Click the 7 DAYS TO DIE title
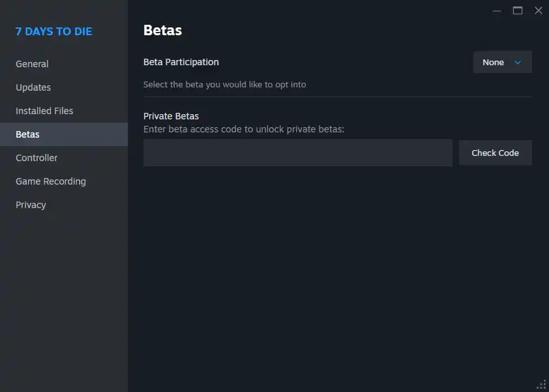 pos(53,31)
